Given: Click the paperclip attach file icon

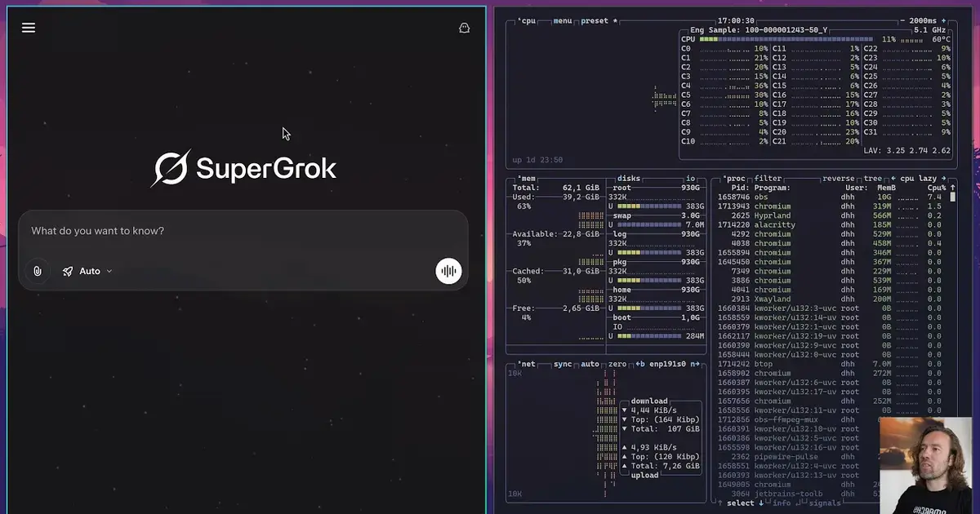Looking at the screenshot, I should coord(38,271).
